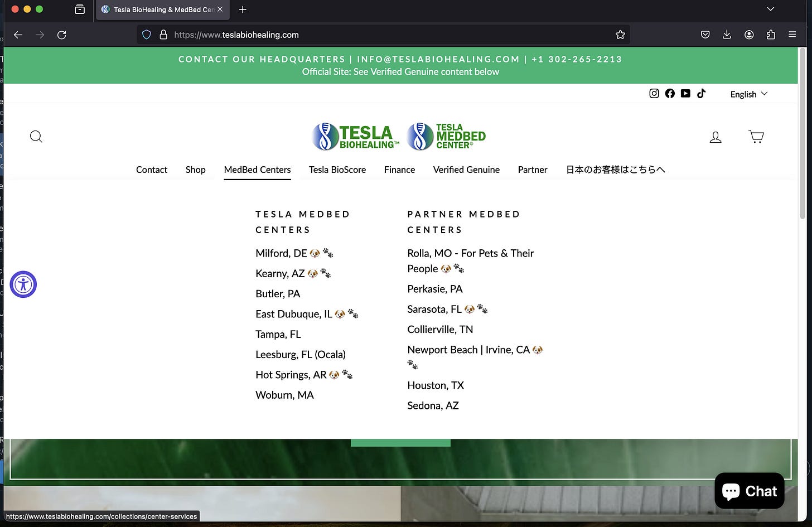Open the Shopify Chat button

(x=750, y=491)
